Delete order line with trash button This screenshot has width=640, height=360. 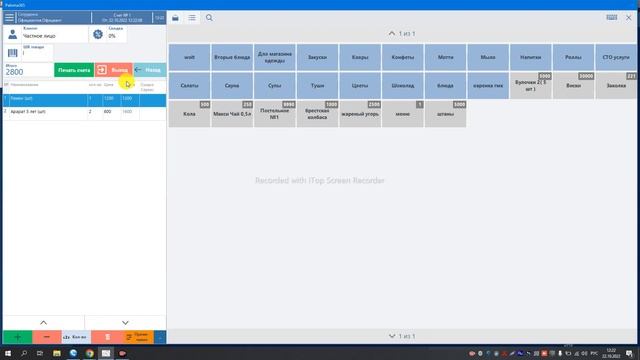[x=107, y=337]
